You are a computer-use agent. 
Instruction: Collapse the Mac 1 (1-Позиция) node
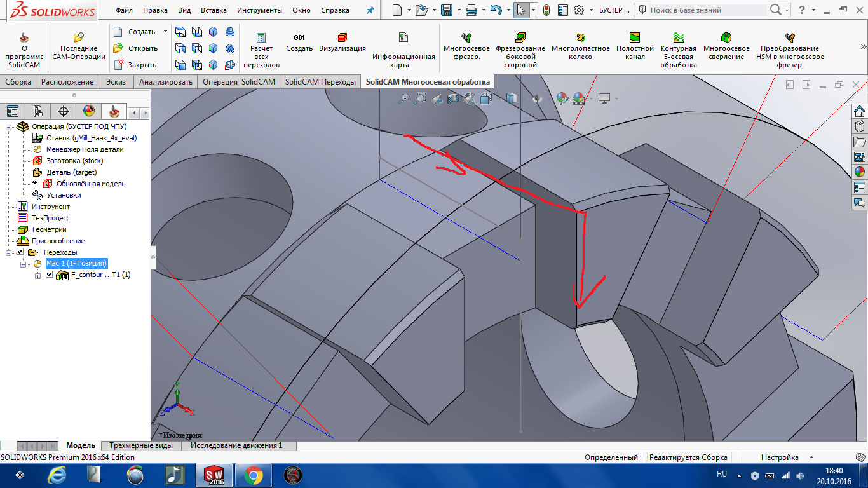(24, 264)
